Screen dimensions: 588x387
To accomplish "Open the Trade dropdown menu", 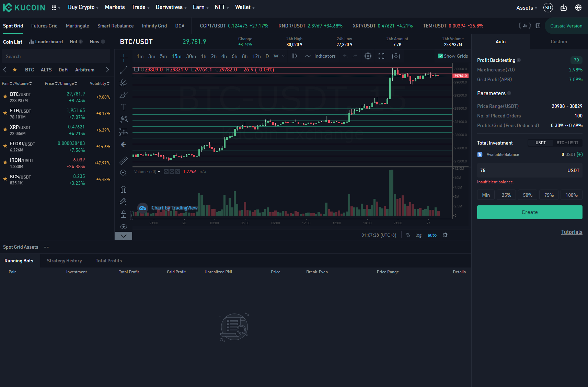I will 140,7.
